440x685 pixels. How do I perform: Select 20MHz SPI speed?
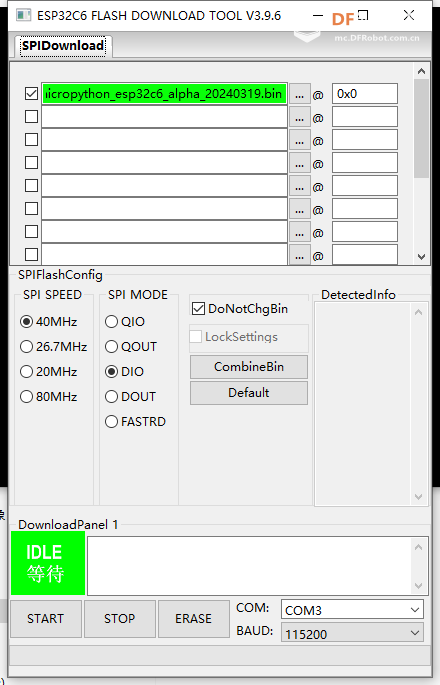pos(49,371)
